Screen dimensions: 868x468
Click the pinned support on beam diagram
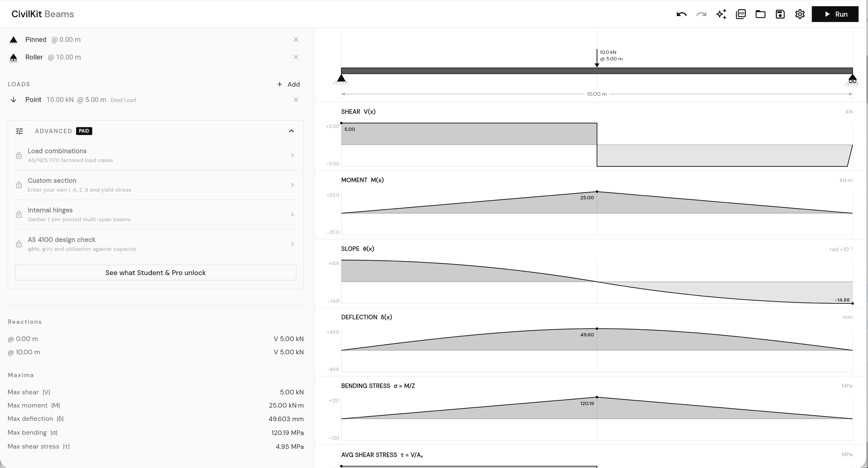(341, 79)
